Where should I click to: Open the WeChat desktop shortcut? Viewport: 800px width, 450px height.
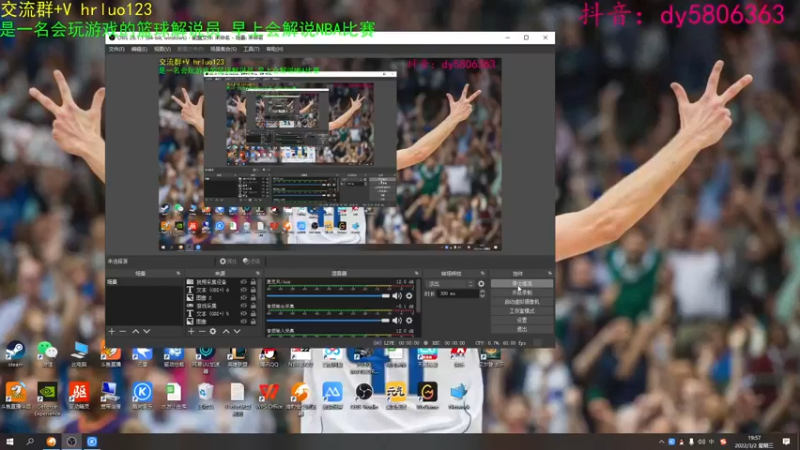(x=47, y=354)
